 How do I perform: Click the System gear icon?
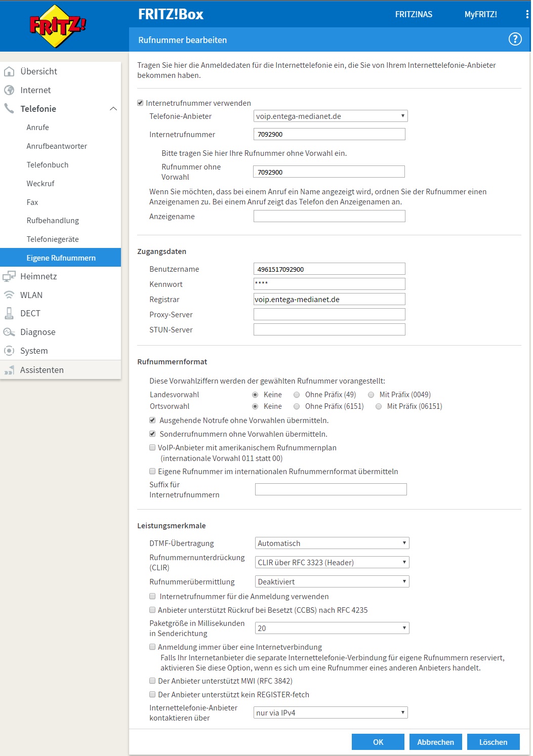(x=9, y=351)
